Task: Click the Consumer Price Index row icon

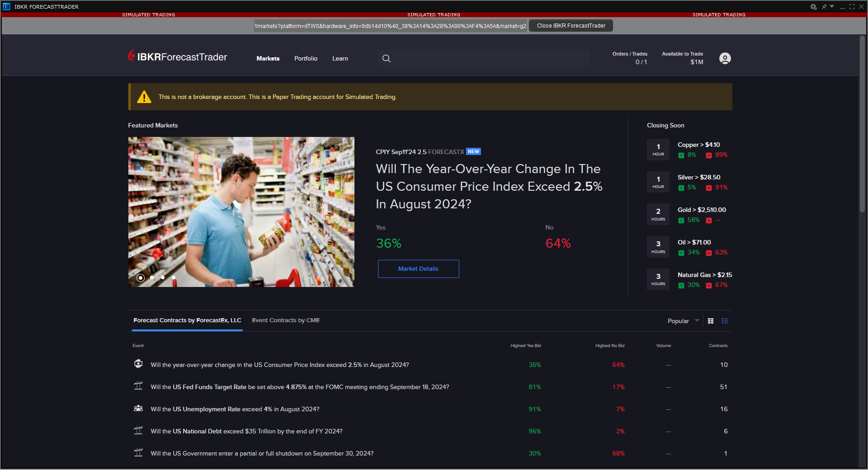Action: [x=138, y=363]
